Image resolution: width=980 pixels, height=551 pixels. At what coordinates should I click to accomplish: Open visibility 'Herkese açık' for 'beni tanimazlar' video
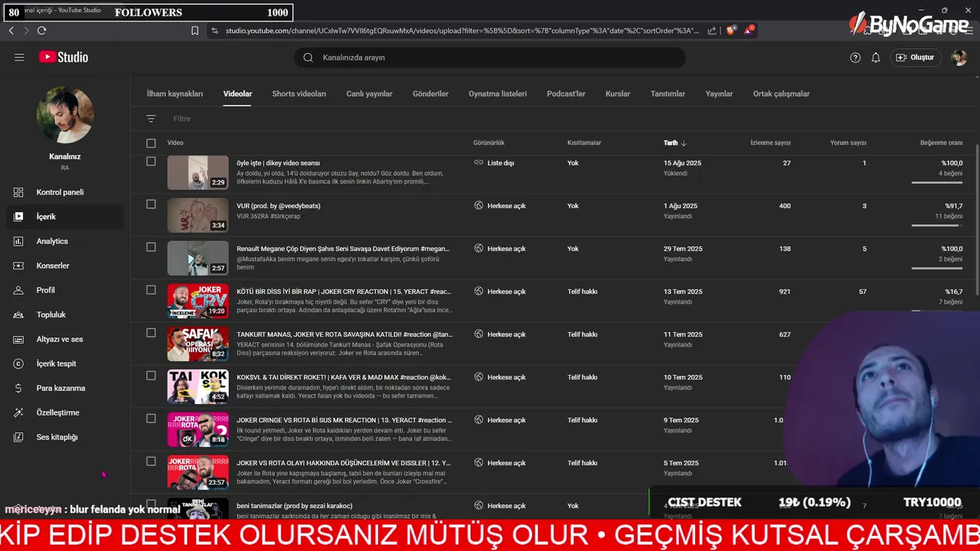coord(499,506)
